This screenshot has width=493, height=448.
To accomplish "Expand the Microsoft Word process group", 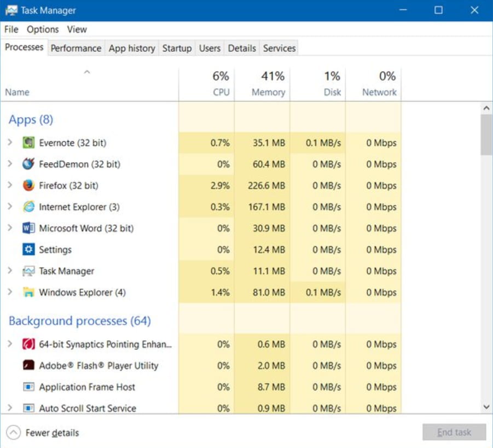I will click(x=10, y=228).
